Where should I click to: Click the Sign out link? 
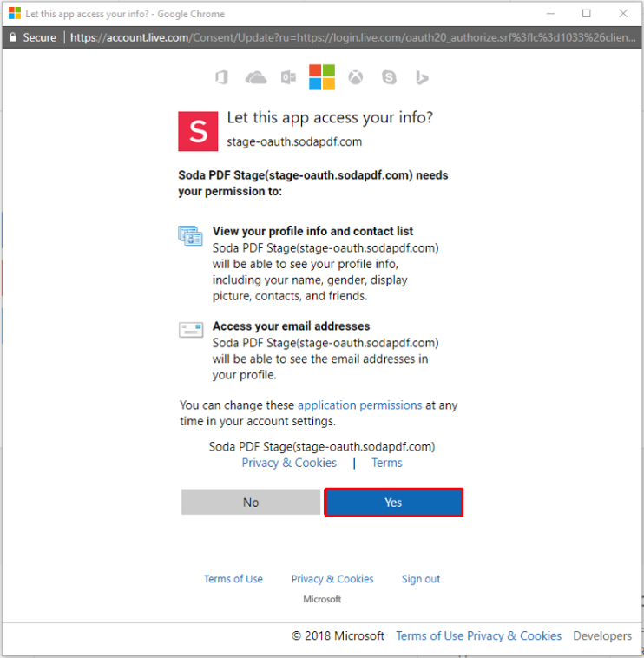click(x=421, y=579)
